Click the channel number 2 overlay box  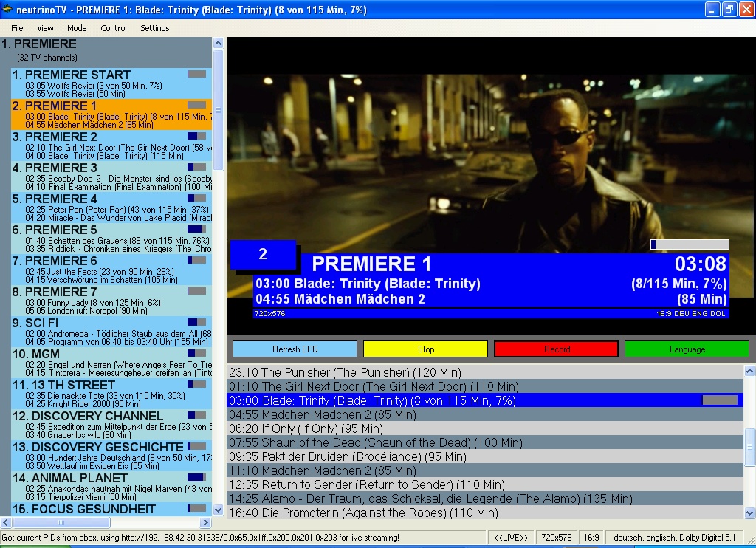coord(263,254)
